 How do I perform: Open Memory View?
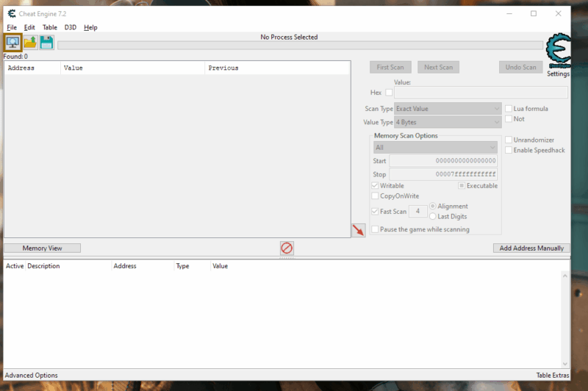(x=42, y=248)
